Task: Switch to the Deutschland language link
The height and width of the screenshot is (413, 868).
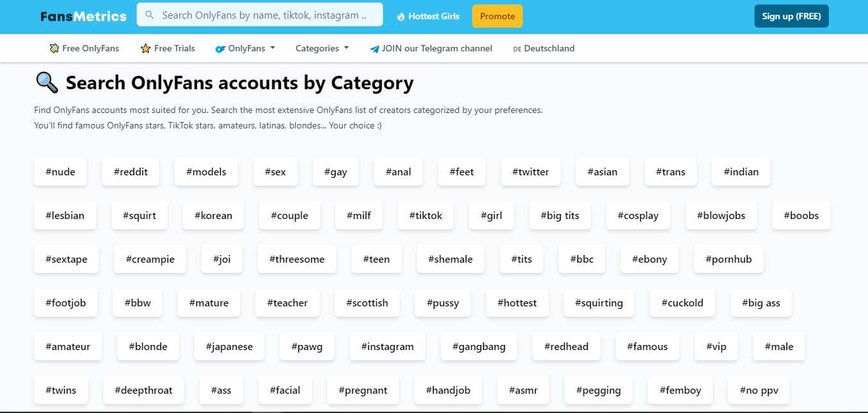Action: click(544, 48)
